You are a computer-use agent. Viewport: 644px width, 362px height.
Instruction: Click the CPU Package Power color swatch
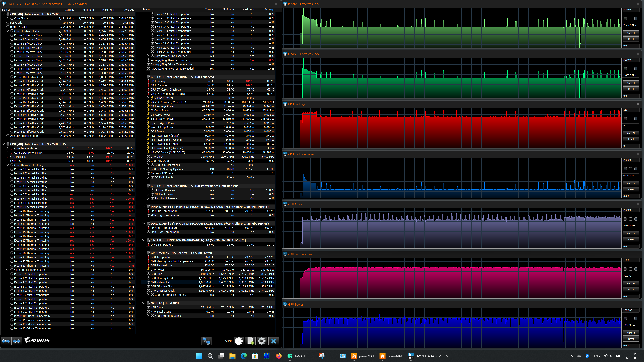[625, 169]
